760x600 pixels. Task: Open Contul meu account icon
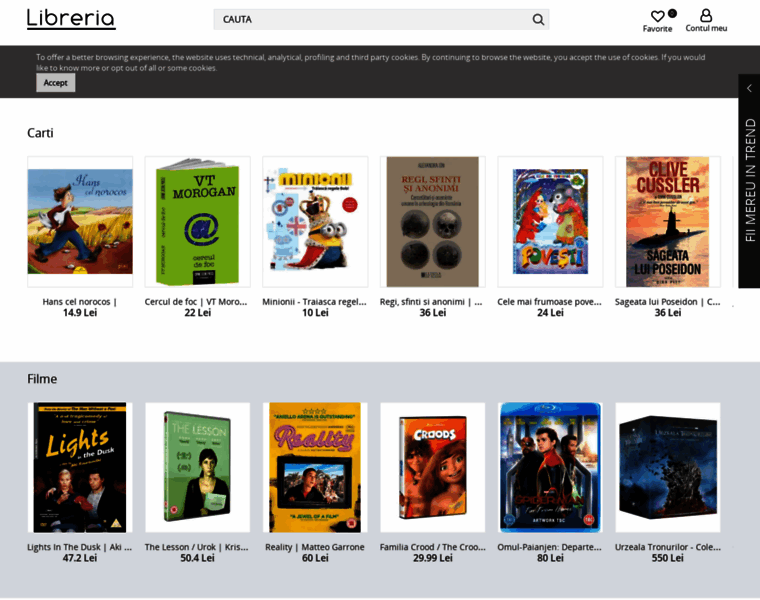point(706,16)
